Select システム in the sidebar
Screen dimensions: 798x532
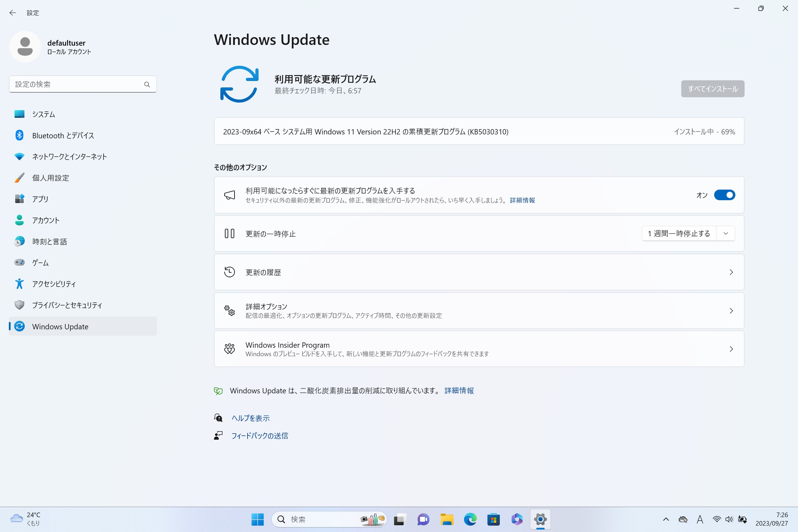83,114
